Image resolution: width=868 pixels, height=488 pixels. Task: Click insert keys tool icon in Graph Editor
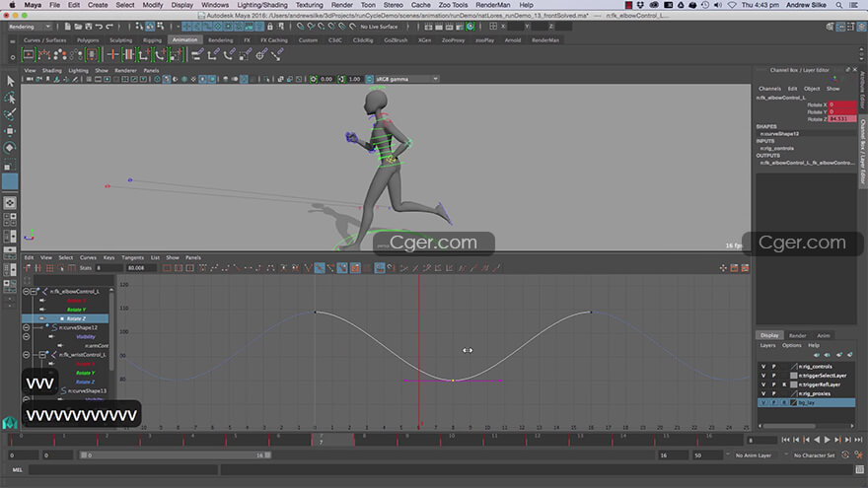pos(38,268)
